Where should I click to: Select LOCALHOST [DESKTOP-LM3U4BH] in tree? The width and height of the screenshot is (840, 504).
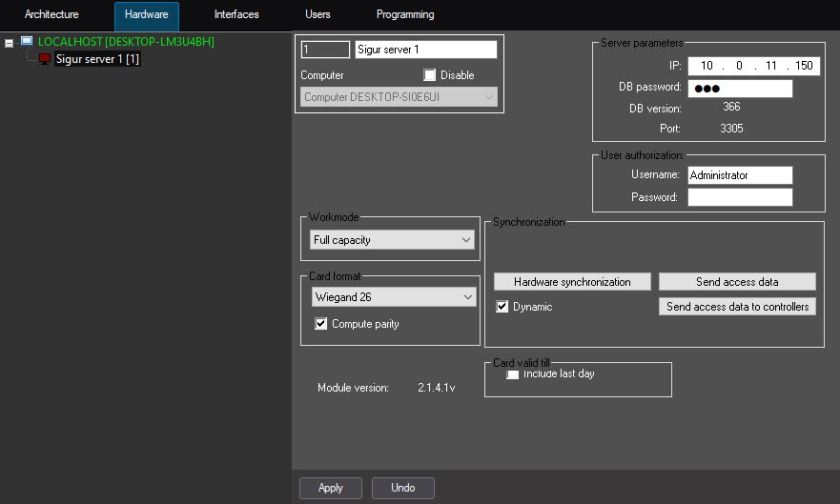point(126,42)
